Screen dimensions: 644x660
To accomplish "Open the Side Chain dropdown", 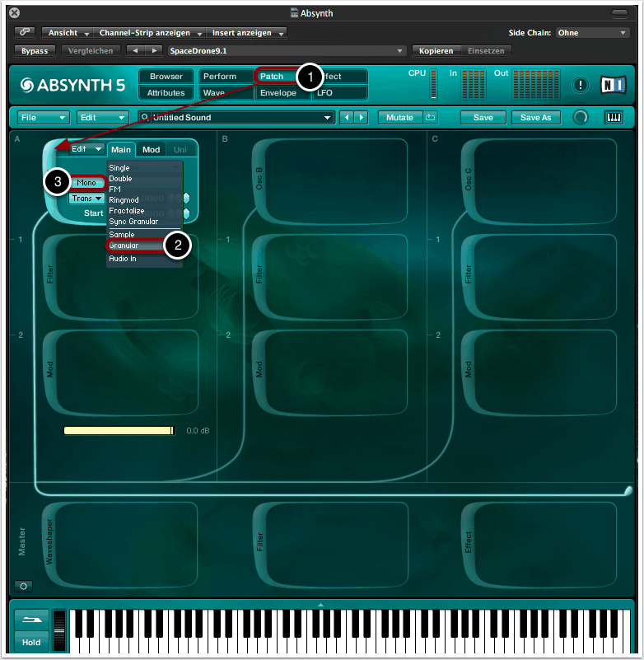I will pos(591,33).
